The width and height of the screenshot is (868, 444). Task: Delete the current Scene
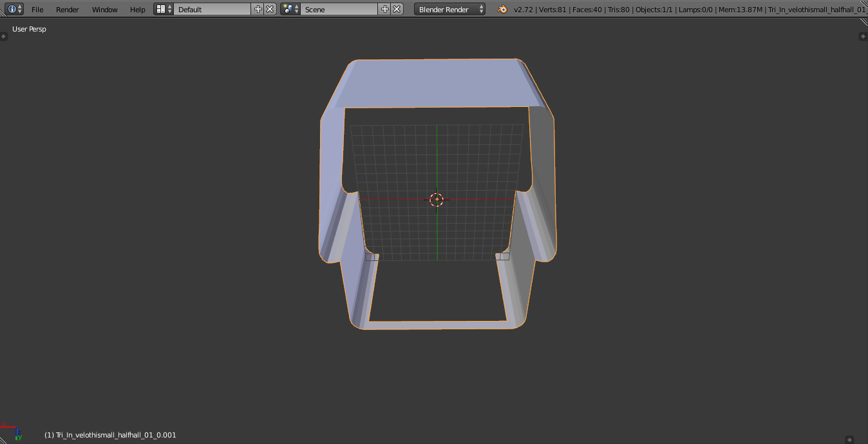397,9
